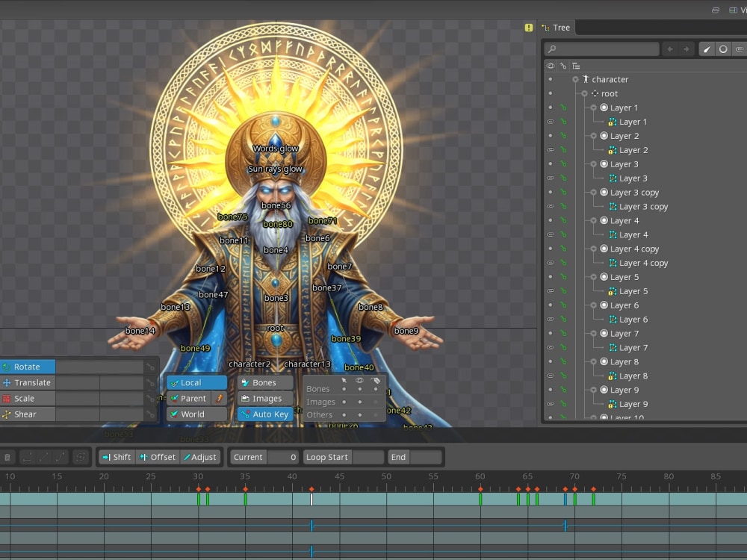This screenshot has height=560, width=747.
Task: Select the World axes option
Action: (196, 414)
